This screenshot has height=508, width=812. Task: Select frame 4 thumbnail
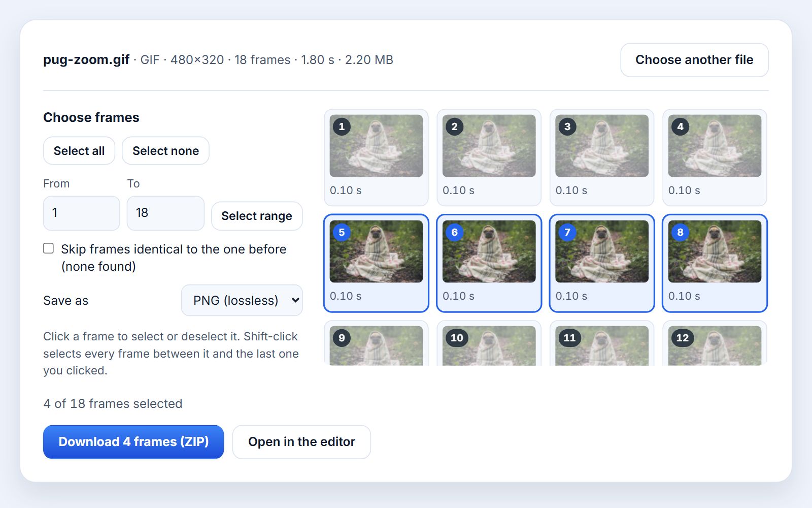point(715,157)
